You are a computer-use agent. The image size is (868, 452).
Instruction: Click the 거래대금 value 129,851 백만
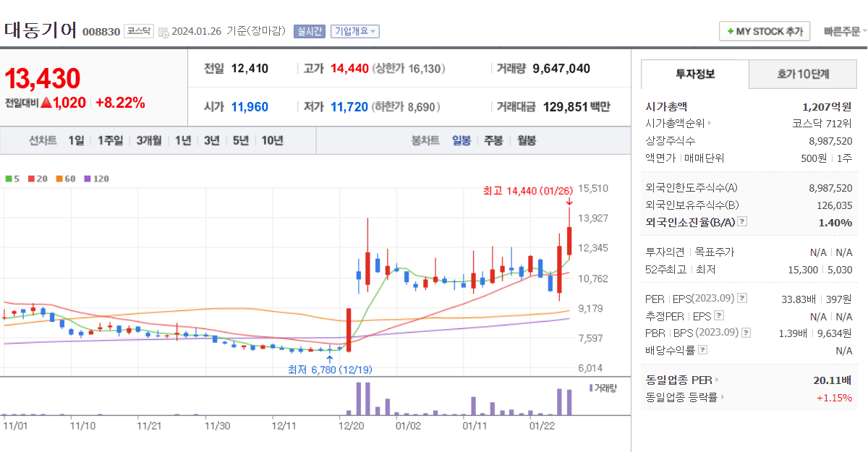pos(576,106)
